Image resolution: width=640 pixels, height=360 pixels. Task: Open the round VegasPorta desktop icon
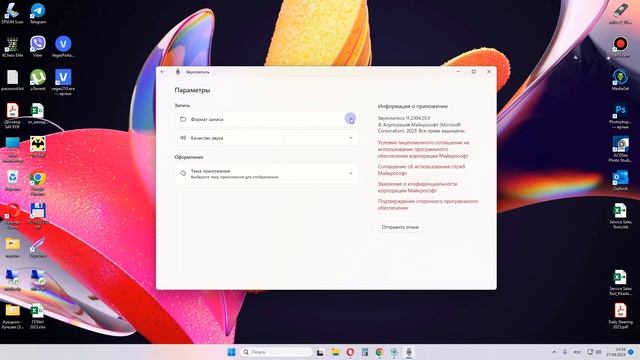coord(63,46)
